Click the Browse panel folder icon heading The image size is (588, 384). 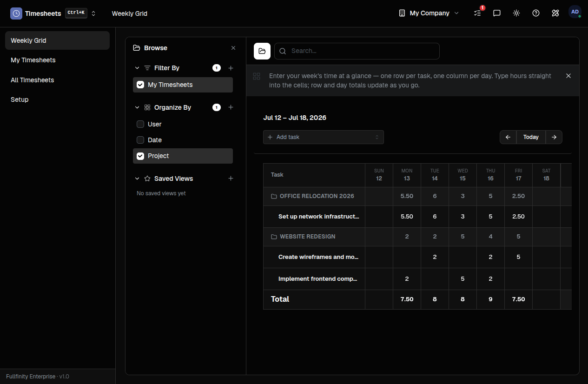click(x=137, y=48)
